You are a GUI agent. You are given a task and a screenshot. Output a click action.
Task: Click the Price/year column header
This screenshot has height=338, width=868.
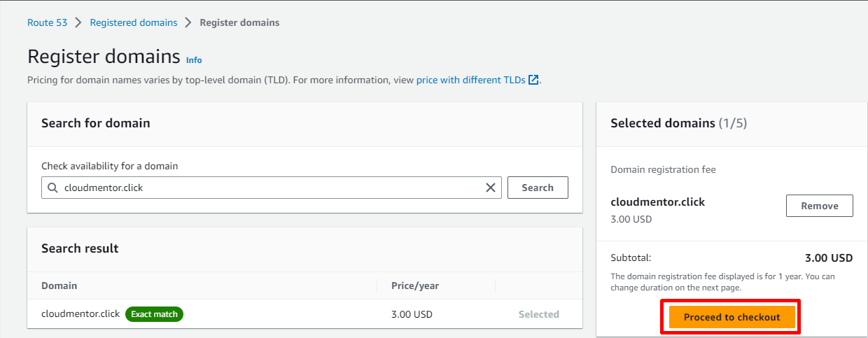[415, 286]
